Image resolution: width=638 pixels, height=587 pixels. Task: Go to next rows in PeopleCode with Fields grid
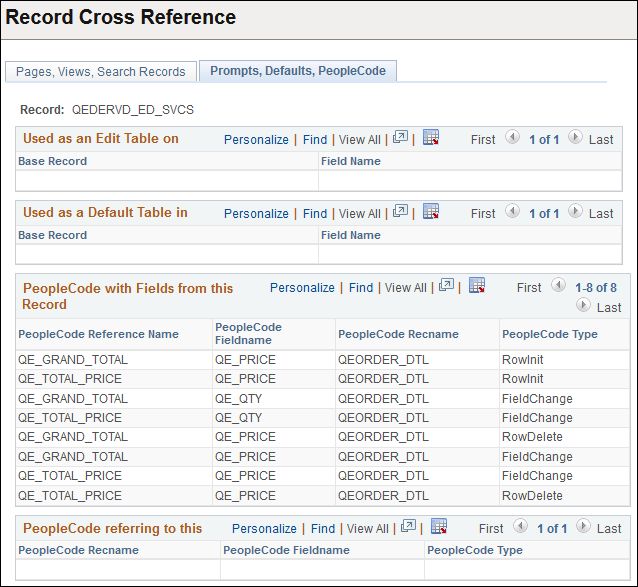tap(583, 306)
